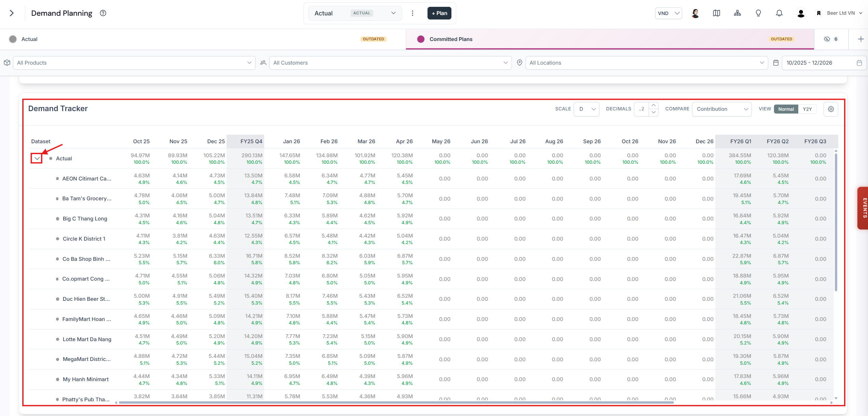The image size is (868, 416).
Task: Open the map book icon
Action: pyautogui.click(x=717, y=13)
